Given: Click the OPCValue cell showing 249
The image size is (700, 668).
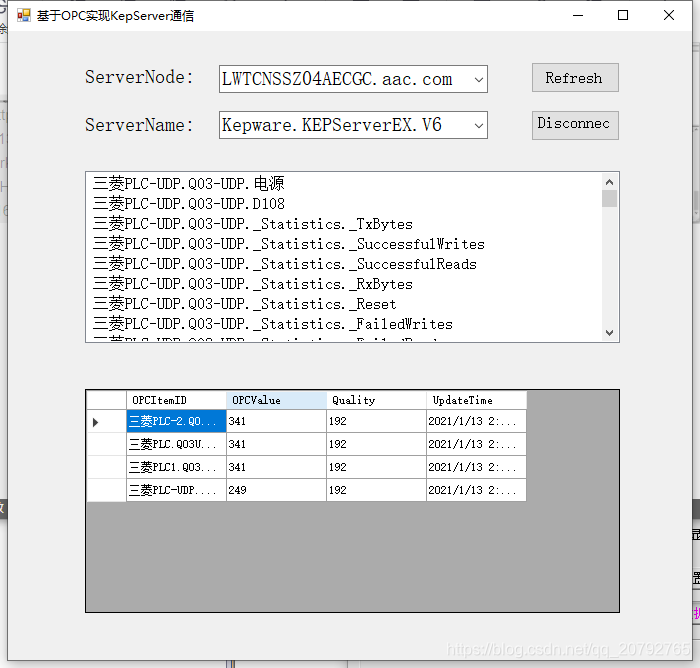Looking at the screenshot, I should [276, 490].
